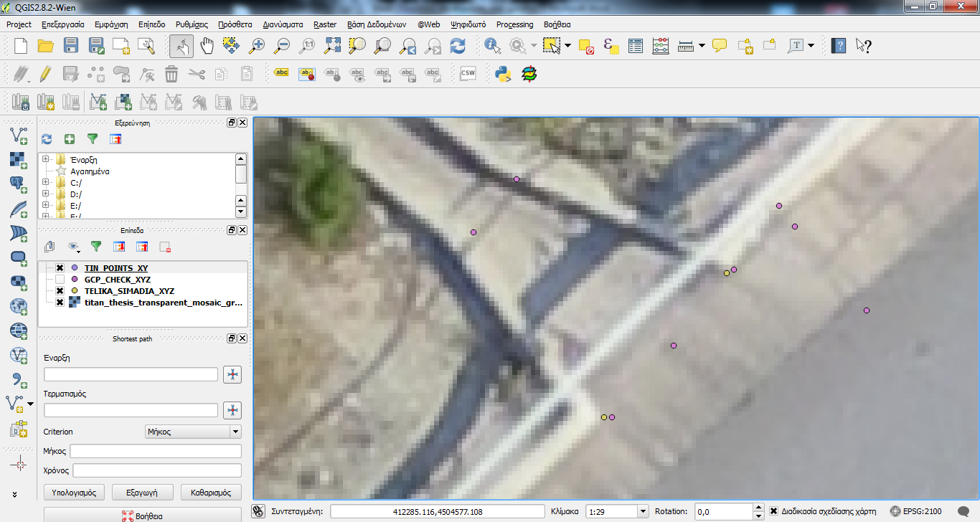Select the Pan Map hand tool
Image resolution: width=980 pixels, height=522 pixels.
[x=207, y=46]
